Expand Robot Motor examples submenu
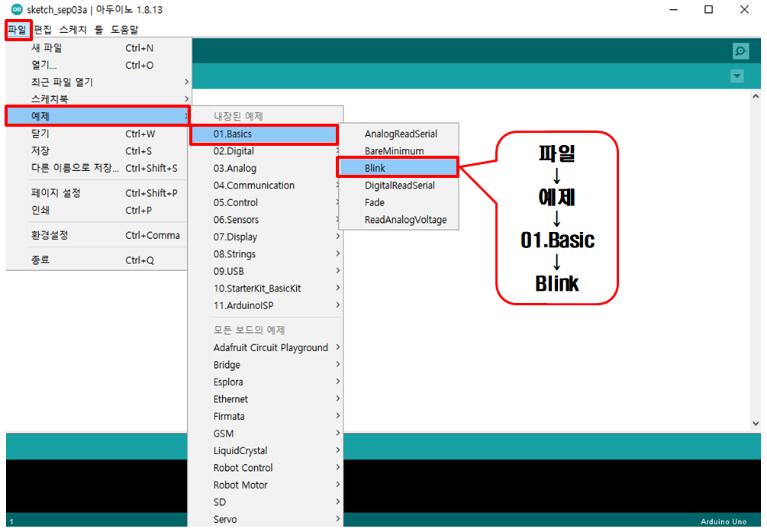The height and width of the screenshot is (532, 767). point(266,485)
